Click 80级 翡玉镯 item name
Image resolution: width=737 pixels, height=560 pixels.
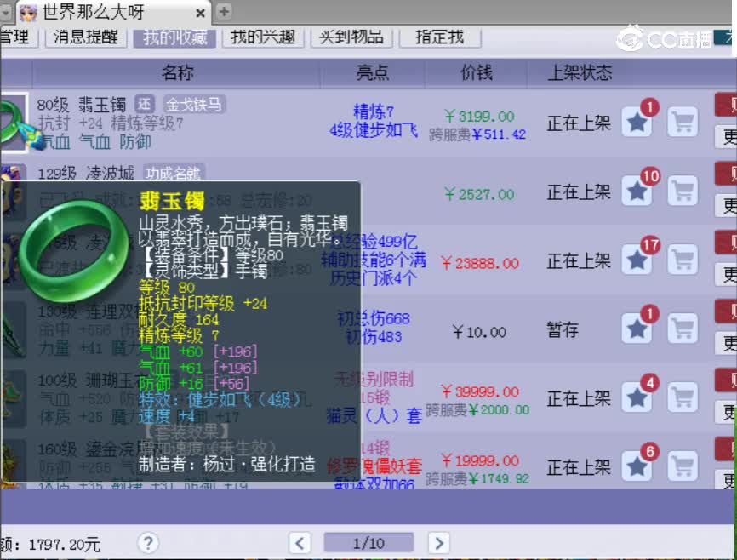tap(82, 105)
